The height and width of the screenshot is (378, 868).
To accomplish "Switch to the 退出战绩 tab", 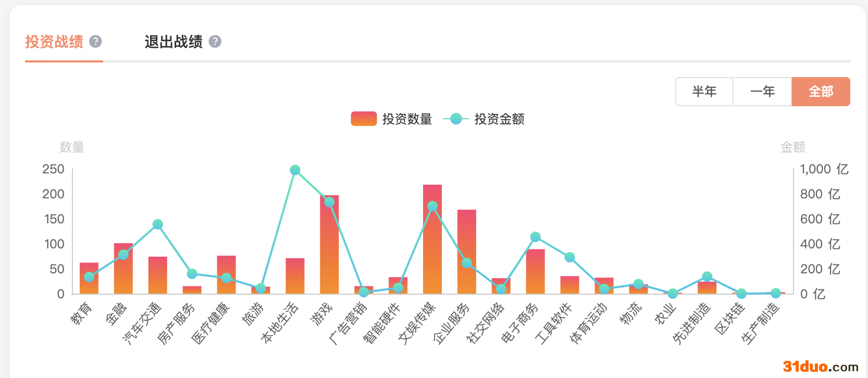I will click(173, 42).
